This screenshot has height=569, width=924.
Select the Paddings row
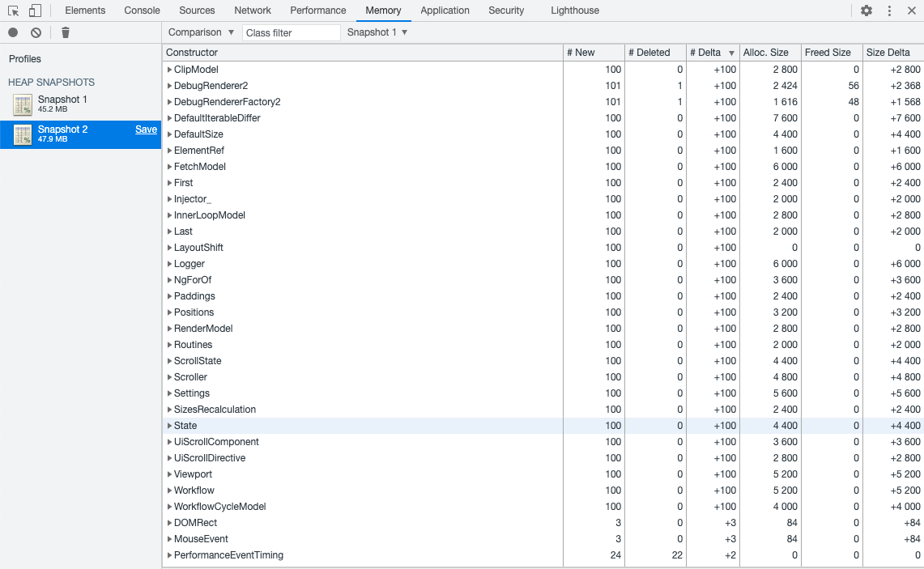coord(543,296)
